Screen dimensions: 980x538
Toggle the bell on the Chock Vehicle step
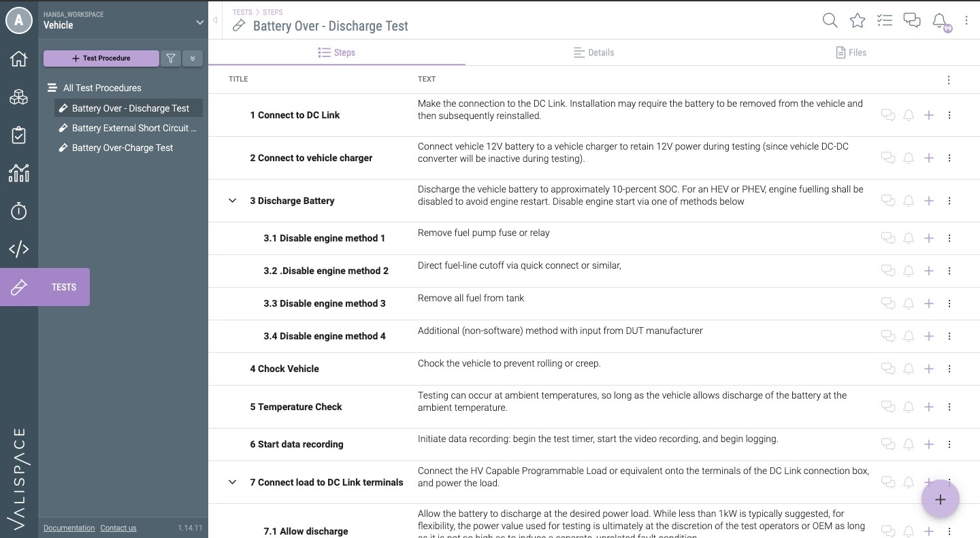coord(908,369)
